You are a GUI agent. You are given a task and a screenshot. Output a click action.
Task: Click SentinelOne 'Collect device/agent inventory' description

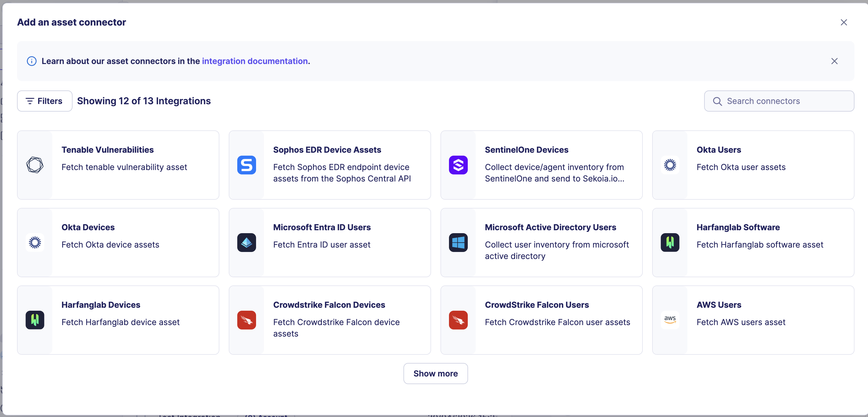coord(554,173)
